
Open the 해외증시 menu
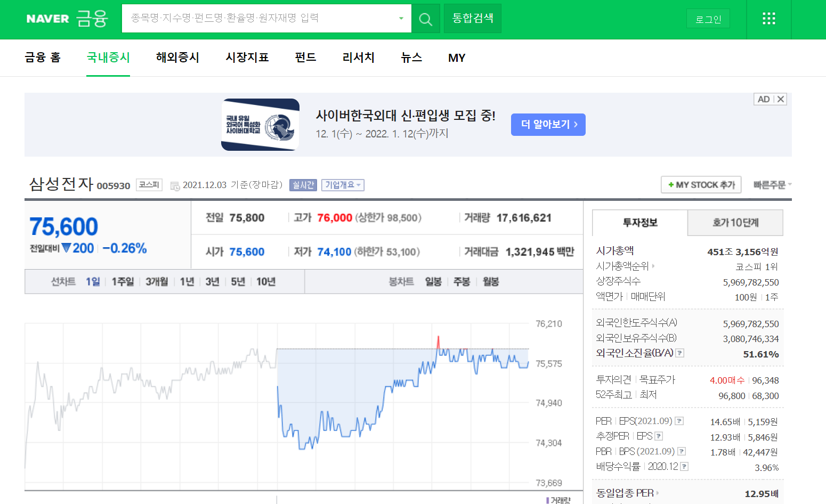[177, 58]
